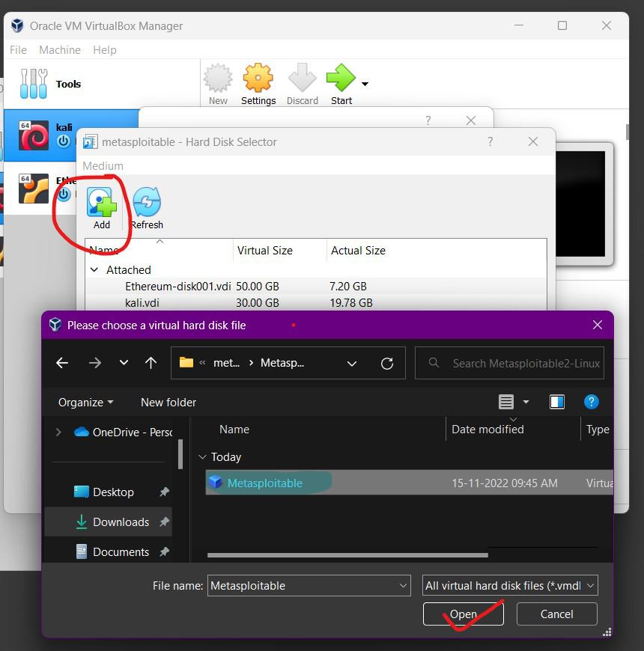Screen dimensions: 644x651
Task: Select the Metasploitable file
Action: coord(410,483)
